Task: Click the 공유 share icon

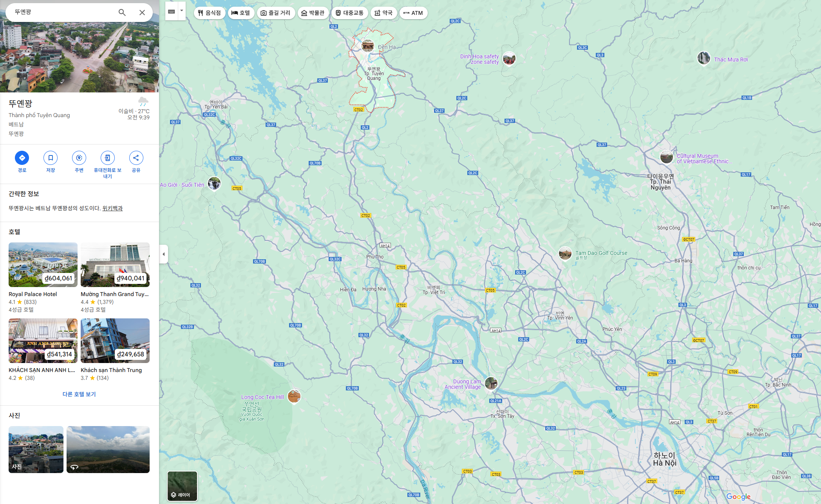Action: point(136,158)
